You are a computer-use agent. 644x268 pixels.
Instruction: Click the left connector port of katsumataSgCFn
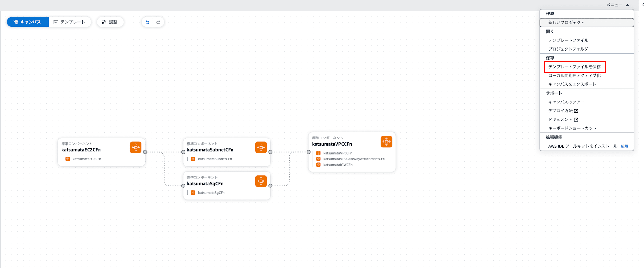pos(183,186)
